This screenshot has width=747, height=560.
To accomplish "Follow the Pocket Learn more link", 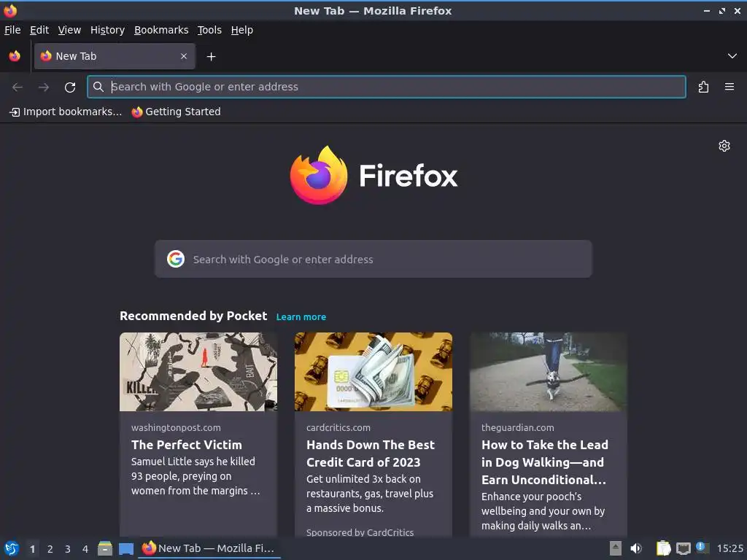I will coord(301,317).
